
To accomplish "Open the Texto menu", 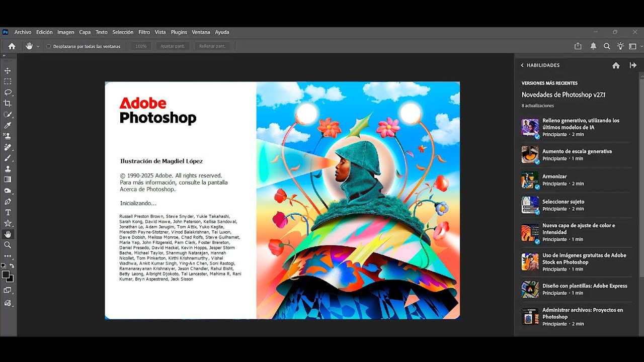I will [x=102, y=32].
